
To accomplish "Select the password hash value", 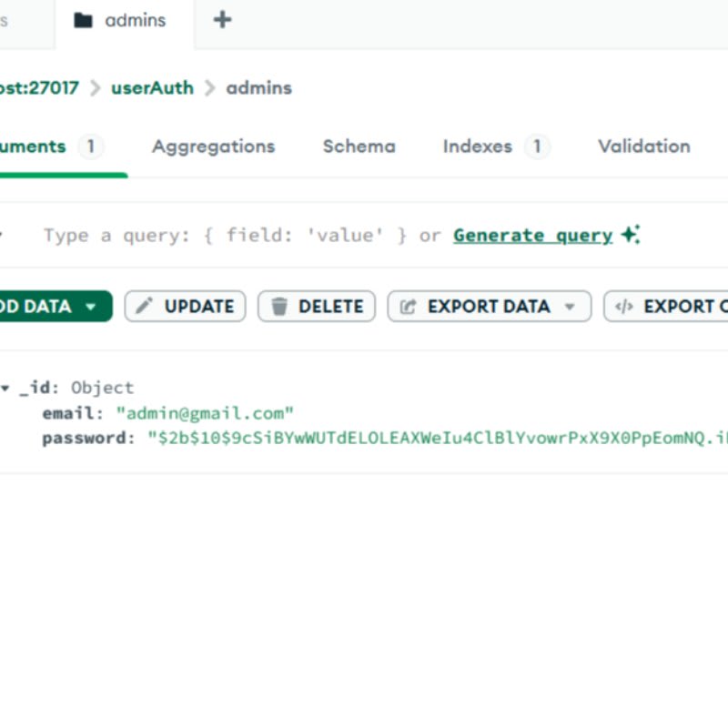I will (438, 438).
